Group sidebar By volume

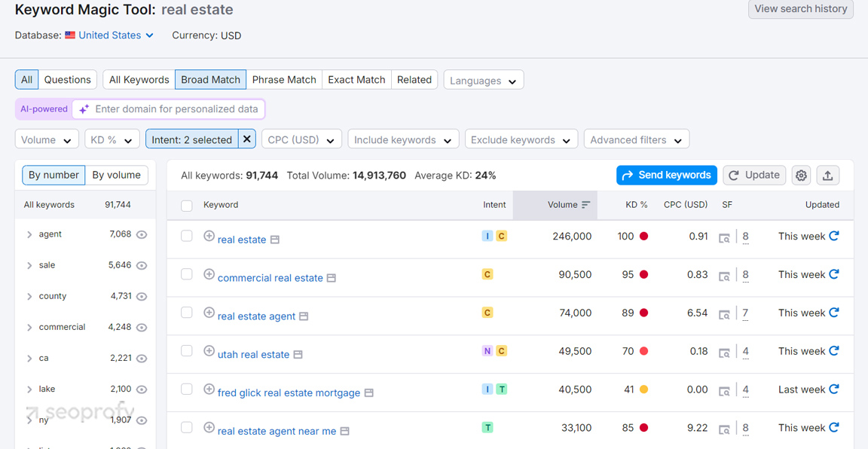click(116, 175)
